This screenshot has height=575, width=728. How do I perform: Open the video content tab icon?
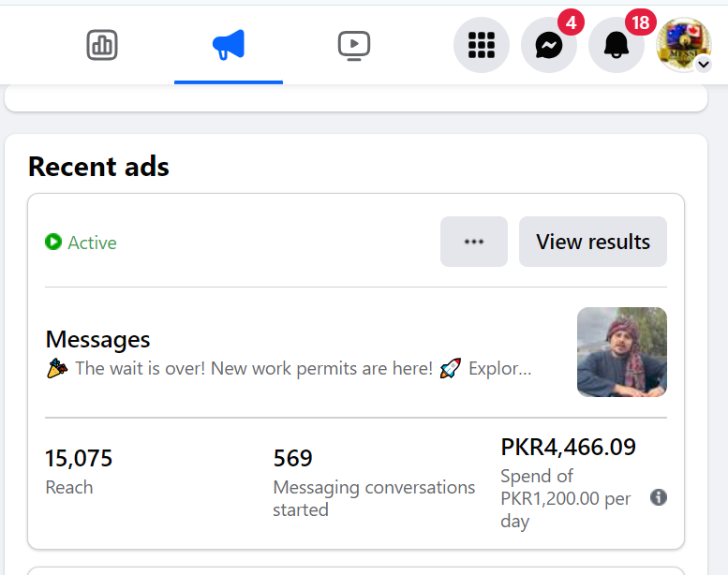(x=354, y=45)
